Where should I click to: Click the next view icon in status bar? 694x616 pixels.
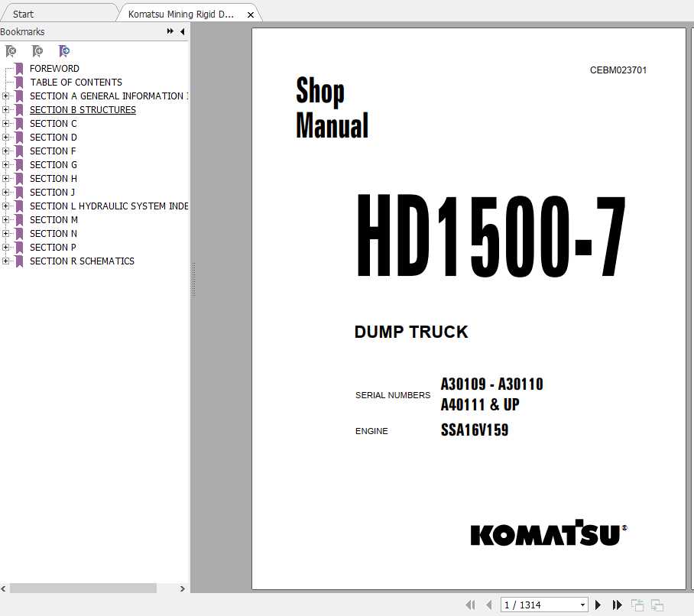(657, 605)
